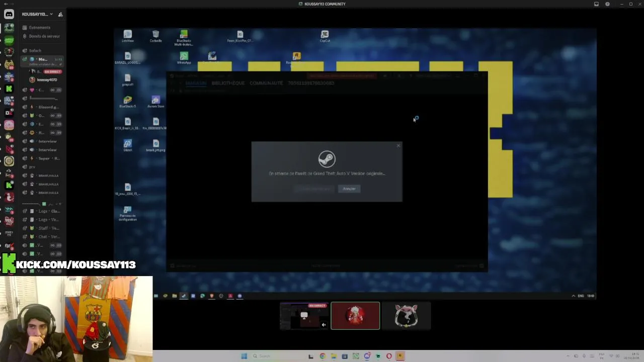The image size is (644, 362).
Task: Open the LetsView desktop shortcut
Action: [x=128, y=36]
